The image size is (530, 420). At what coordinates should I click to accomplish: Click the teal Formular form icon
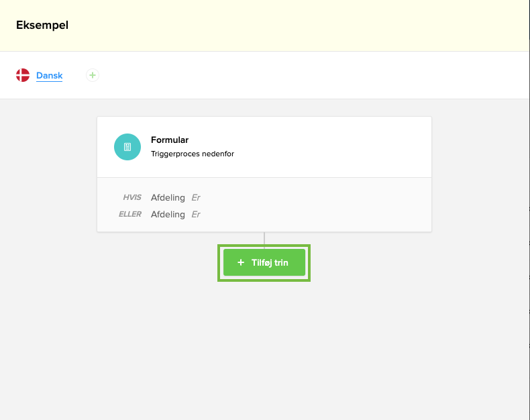pos(127,147)
